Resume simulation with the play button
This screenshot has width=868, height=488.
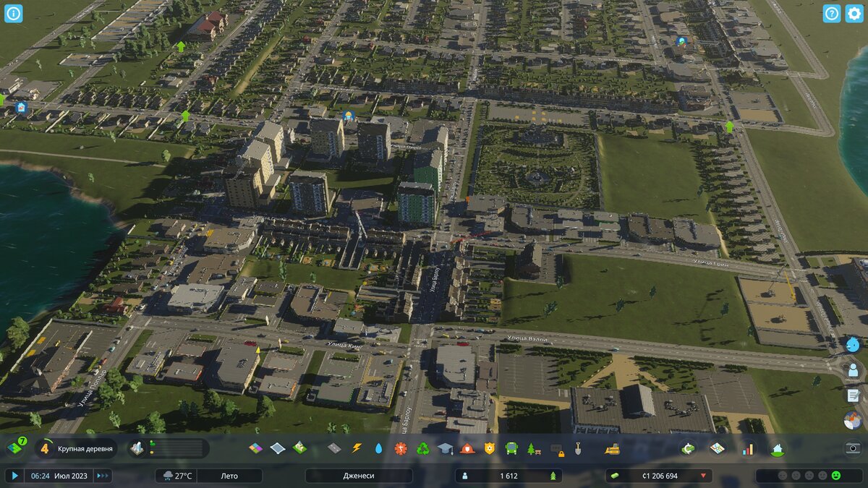14,476
